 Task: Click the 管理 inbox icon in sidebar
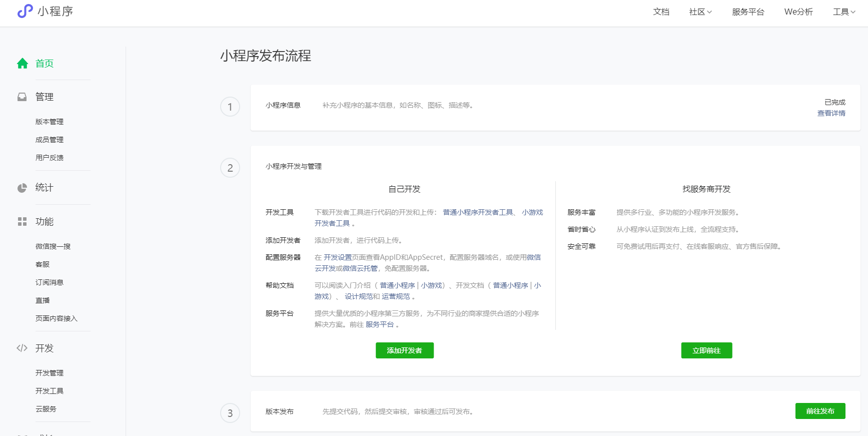coord(22,97)
